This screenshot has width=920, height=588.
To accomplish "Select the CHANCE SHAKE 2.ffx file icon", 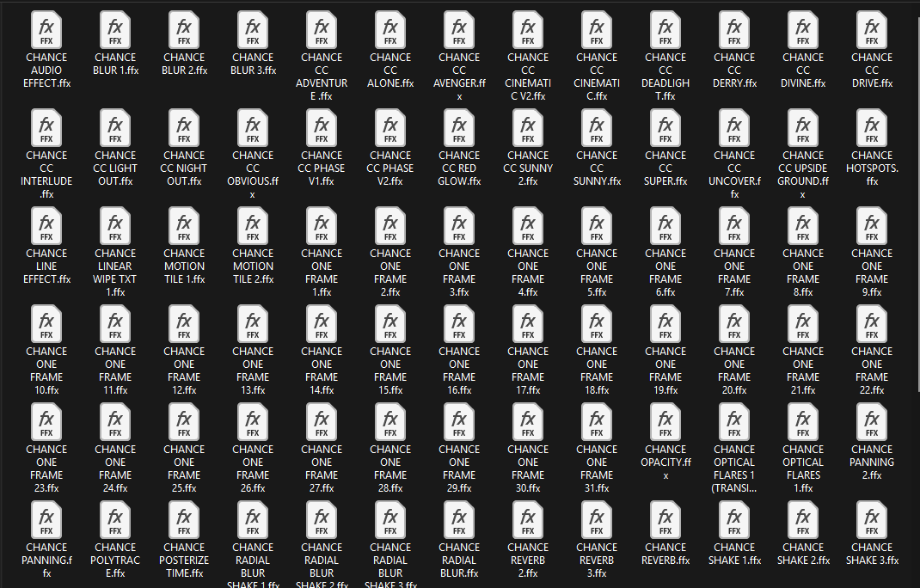I will click(803, 519).
